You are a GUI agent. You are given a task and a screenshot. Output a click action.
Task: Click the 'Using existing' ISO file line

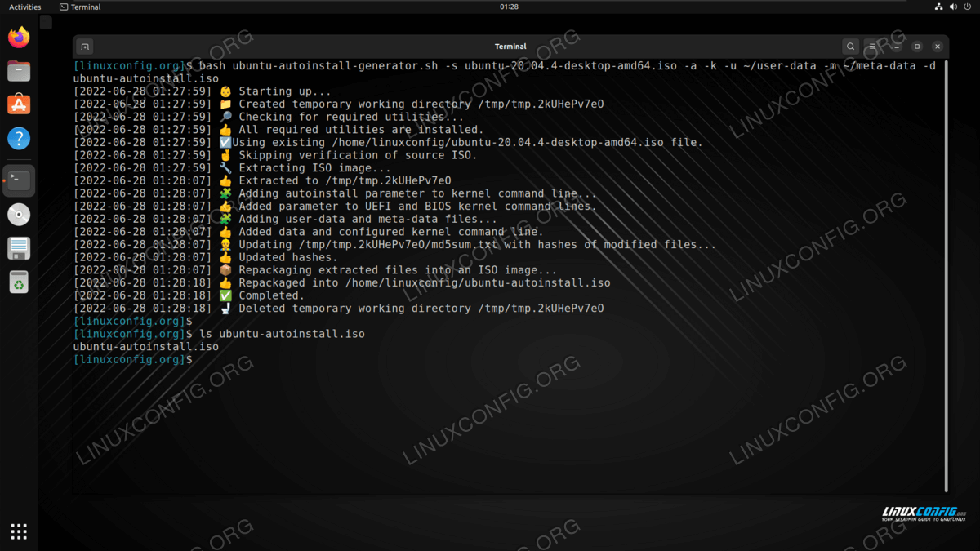pos(388,142)
